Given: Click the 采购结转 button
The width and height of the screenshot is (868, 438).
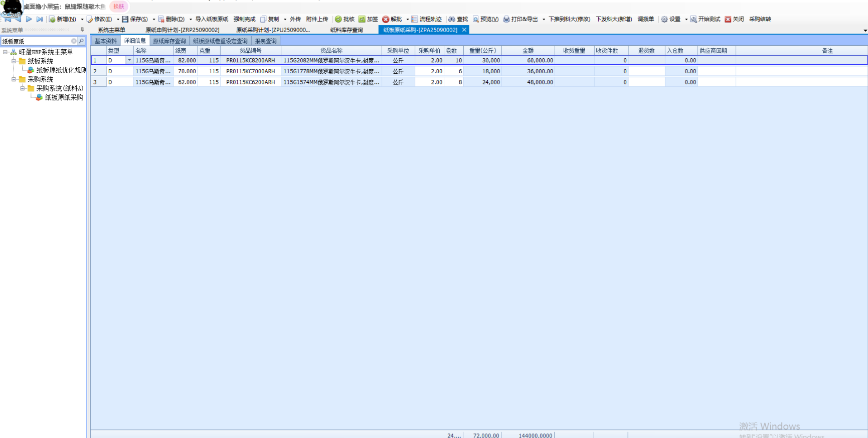Looking at the screenshot, I should tap(760, 19).
